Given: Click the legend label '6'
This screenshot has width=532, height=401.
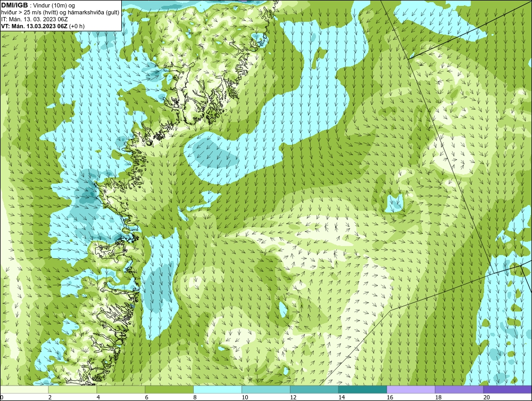Looking at the screenshot, I should tap(147, 397).
